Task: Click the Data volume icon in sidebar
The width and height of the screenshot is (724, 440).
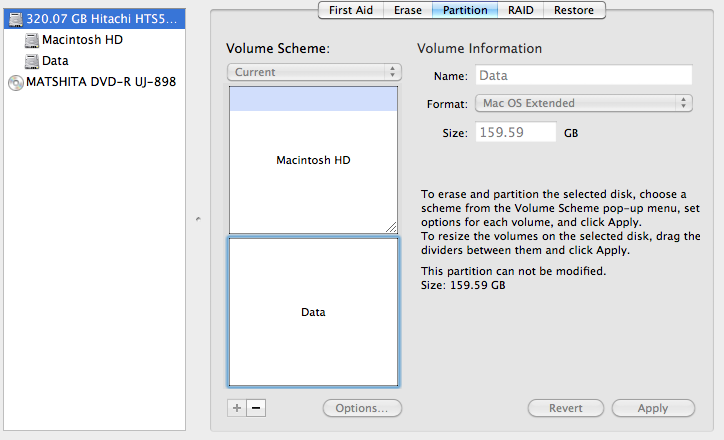Action: [31, 61]
